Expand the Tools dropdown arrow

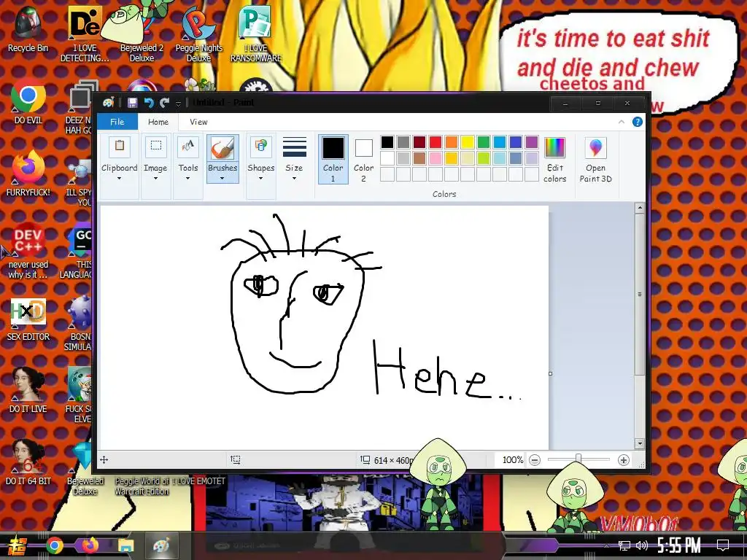[x=187, y=179]
